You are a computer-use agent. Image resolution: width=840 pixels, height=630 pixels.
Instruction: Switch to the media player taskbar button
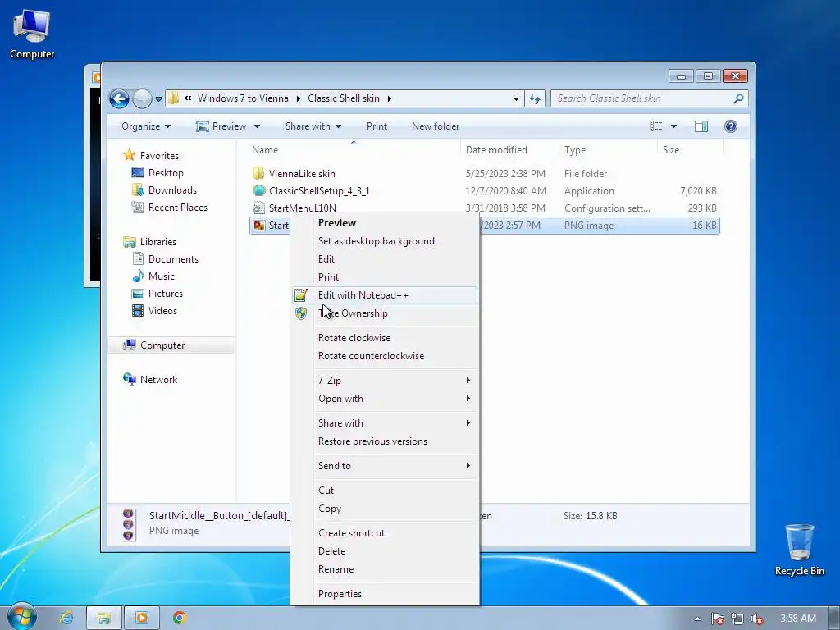click(x=142, y=618)
